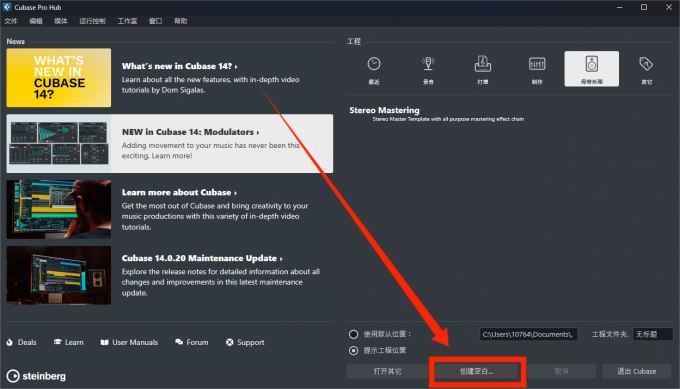Choose the 打谱 (Scoring) template category
680x389 pixels.
(483, 69)
